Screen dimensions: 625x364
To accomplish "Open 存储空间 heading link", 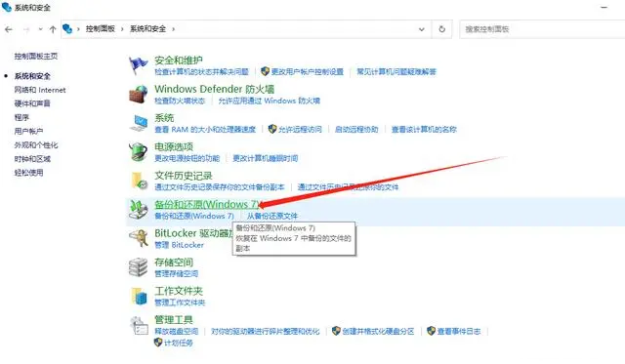I will (x=174, y=263).
